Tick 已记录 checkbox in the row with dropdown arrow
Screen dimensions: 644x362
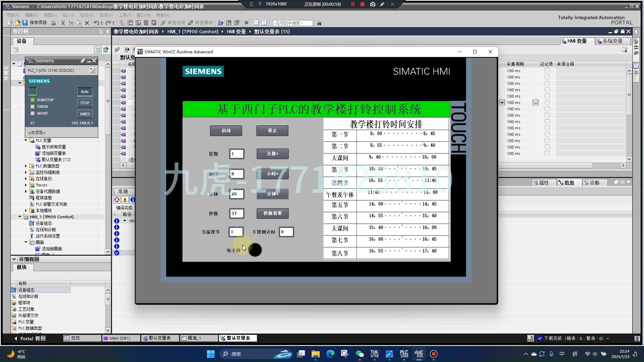547,103
